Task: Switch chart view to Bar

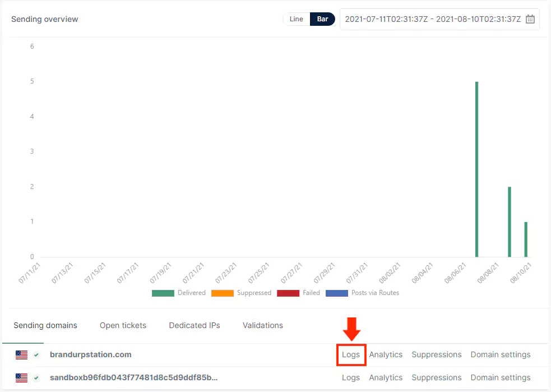Action: pos(322,19)
